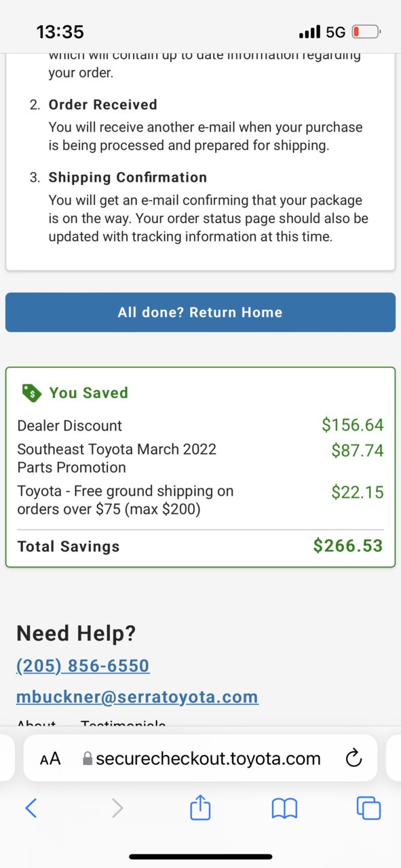Viewport: 401px width, 868px height.
Task: Tap the Safari forward arrow
Action: [117, 808]
